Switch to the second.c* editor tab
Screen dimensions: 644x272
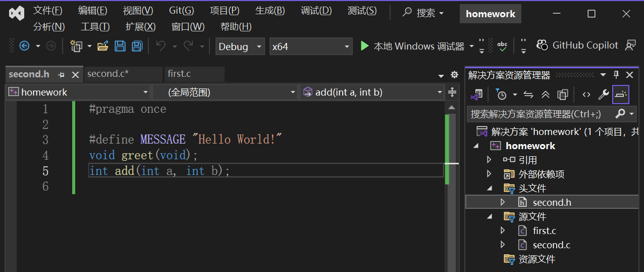(x=123, y=74)
